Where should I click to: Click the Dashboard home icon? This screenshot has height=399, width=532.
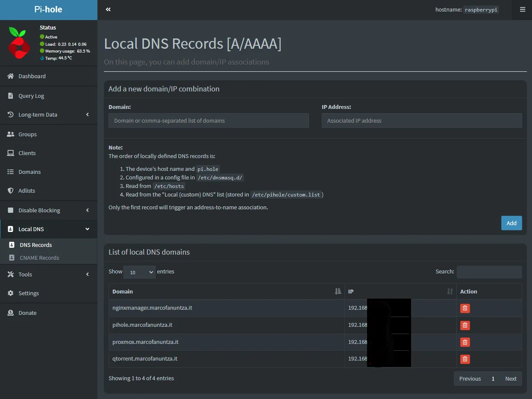[11, 76]
